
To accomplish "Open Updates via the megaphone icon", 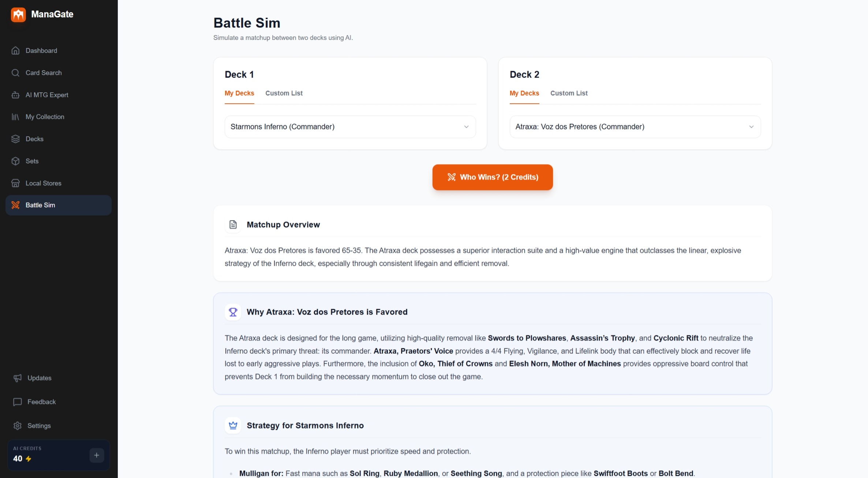I will [17, 378].
